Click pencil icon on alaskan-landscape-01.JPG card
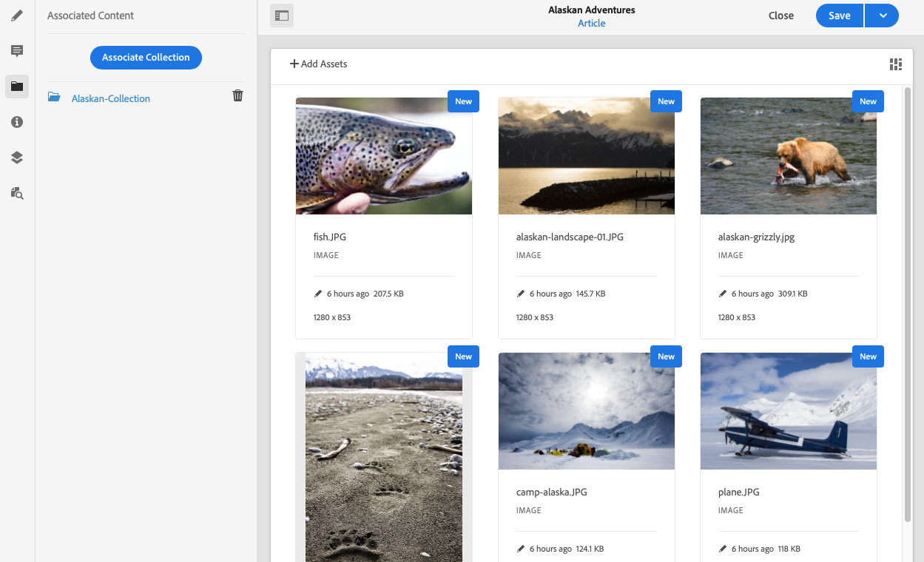Image resolution: width=924 pixels, height=562 pixels. click(521, 294)
